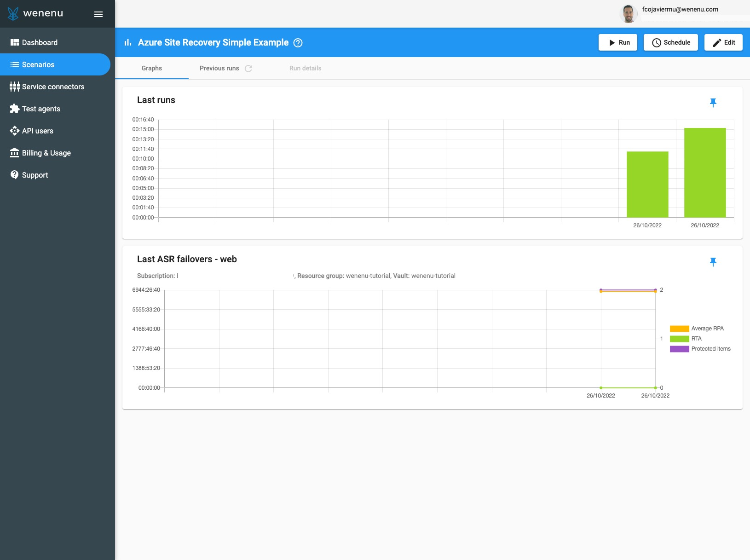Click the Edit button
The width and height of the screenshot is (750, 560).
click(723, 42)
